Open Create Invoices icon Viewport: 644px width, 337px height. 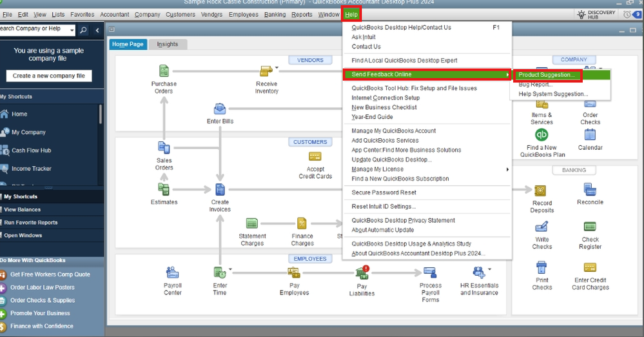click(x=220, y=189)
